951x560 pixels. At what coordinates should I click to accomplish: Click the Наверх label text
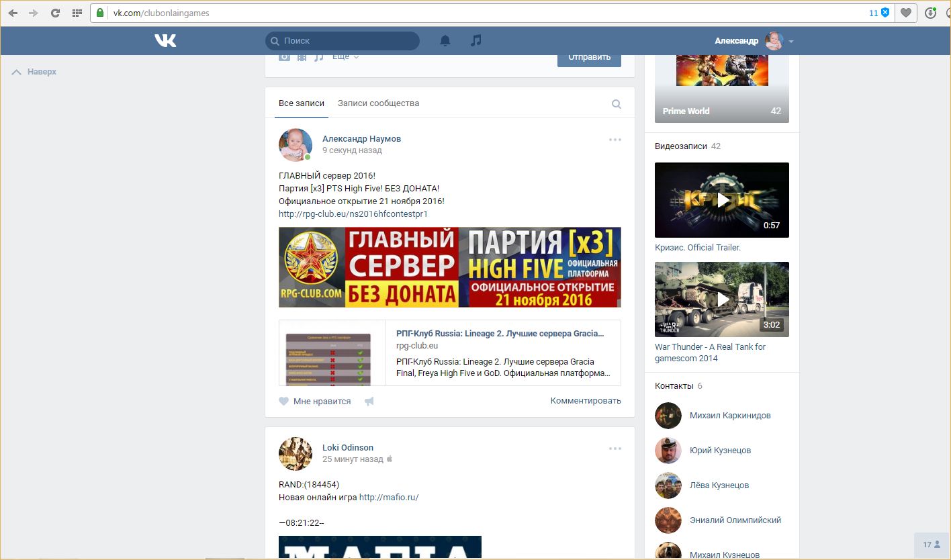[42, 72]
